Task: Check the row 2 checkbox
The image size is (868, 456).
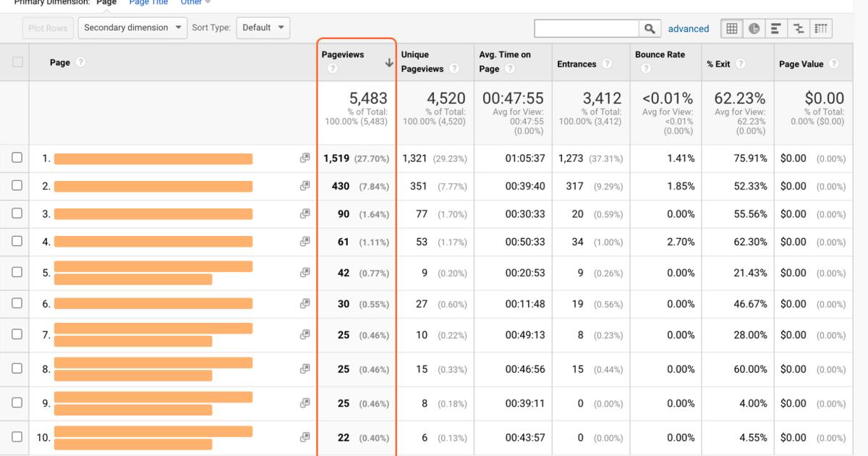Action: tap(17, 185)
